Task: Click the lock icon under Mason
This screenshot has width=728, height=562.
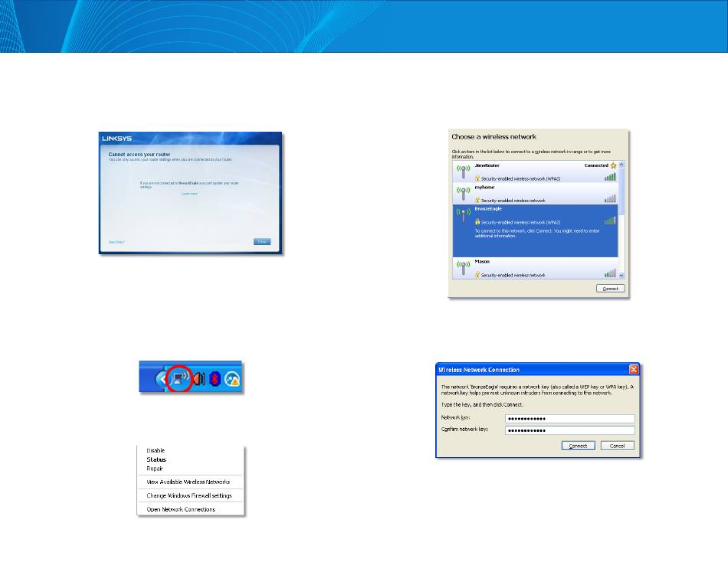Action: click(x=477, y=275)
